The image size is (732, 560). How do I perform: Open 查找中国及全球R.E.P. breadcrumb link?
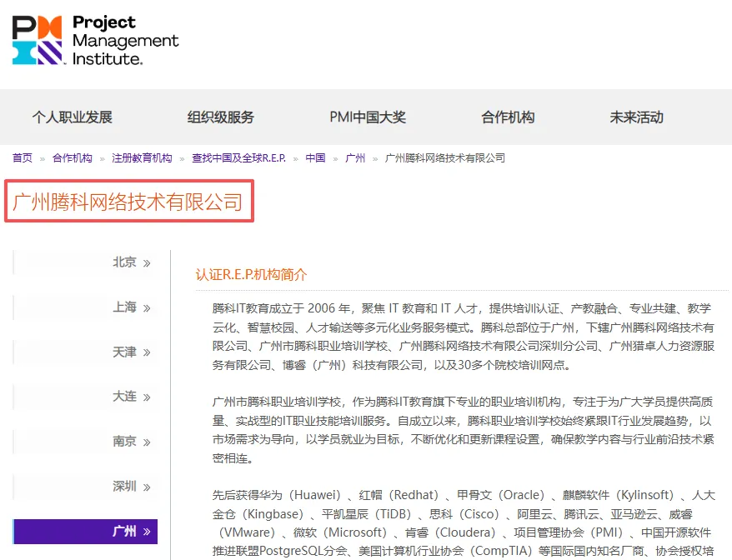238,158
